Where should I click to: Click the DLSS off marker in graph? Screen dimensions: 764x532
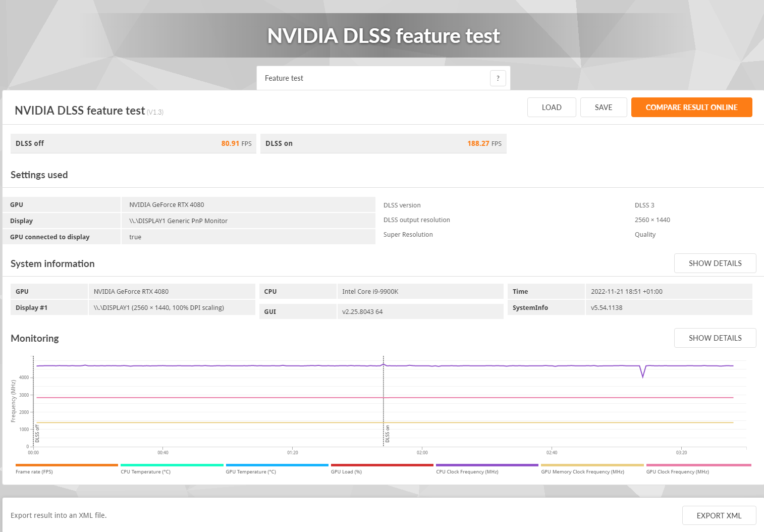tap(37, 434)
